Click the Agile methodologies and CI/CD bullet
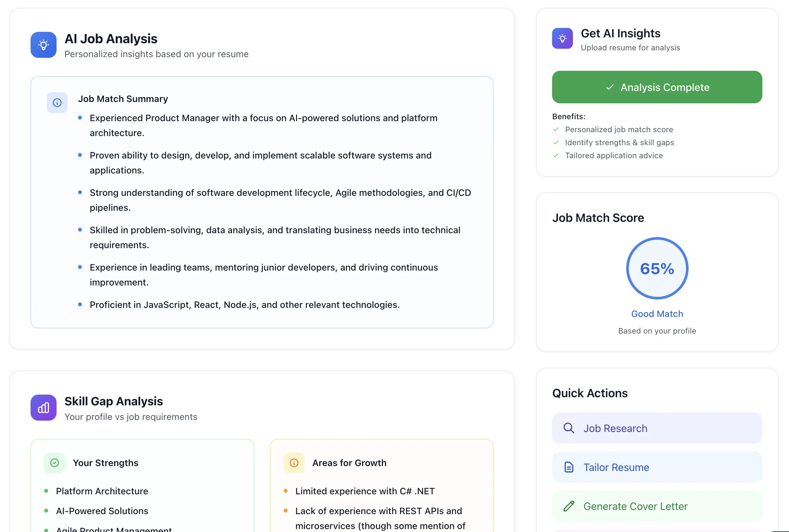The width and height of the screenshot is (789, 532). point(280,200)
